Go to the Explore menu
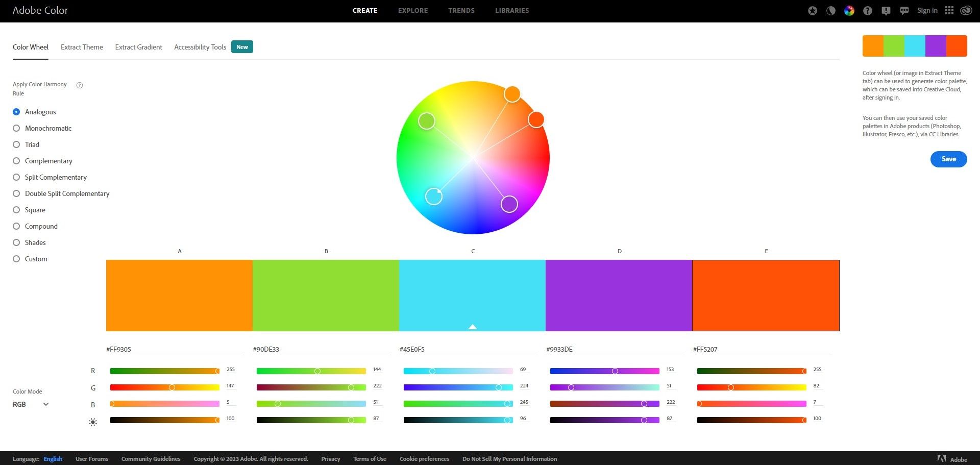This screenshot has width=980, height=465. pyautogui.click(x=413, y=11)
